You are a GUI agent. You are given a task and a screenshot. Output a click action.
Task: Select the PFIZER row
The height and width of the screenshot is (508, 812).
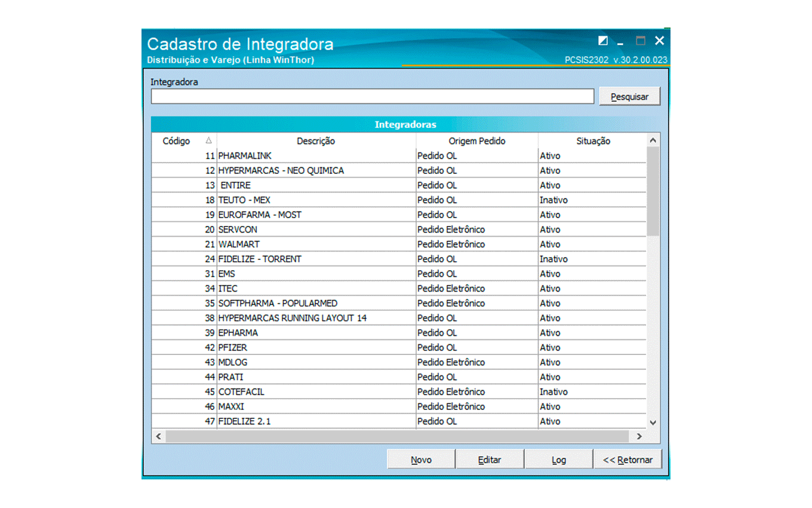tap(399, 347)
